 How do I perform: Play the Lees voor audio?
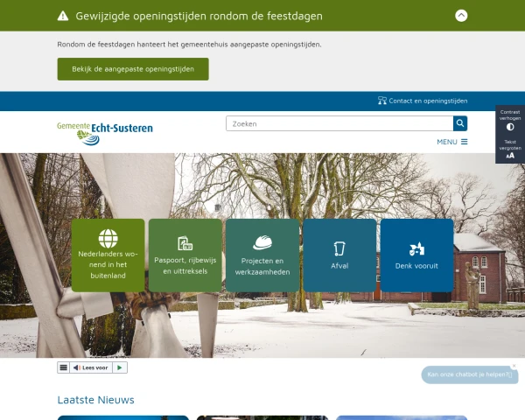120,367
